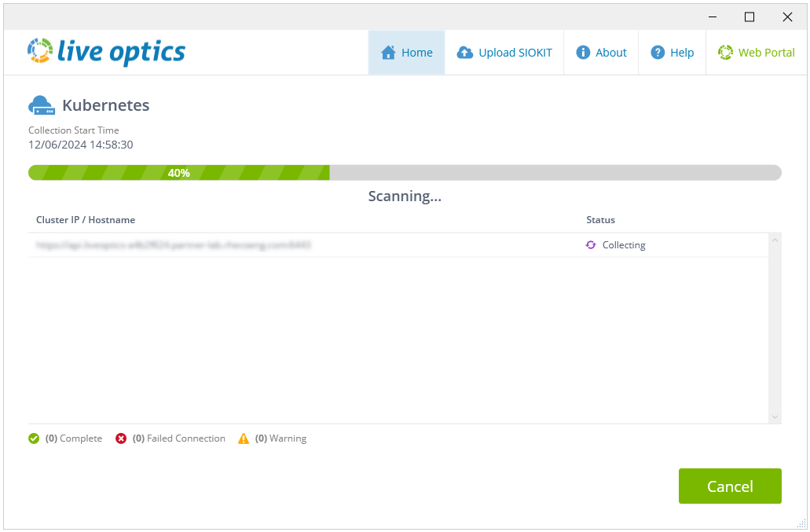Click the Web Portal green icon
This screenshot has height=532, width=810.
[725, 53]
